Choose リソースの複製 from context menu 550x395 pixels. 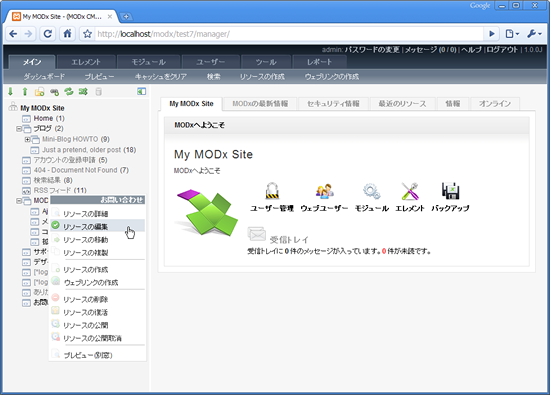tap(98, 253)
